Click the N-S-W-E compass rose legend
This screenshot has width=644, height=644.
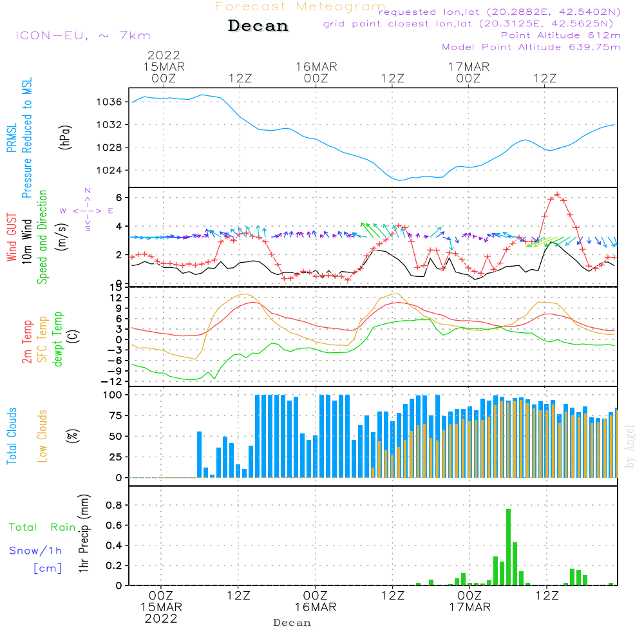pos(87,211)
